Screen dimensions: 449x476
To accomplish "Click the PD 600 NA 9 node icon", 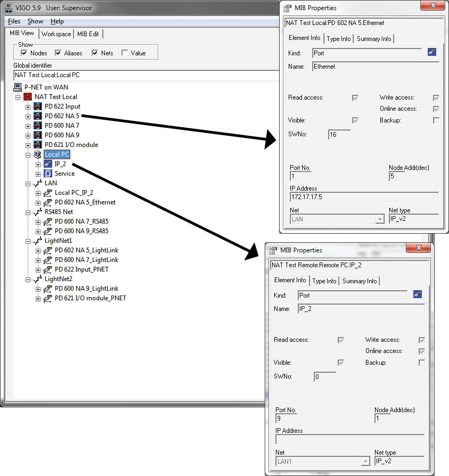I will [38, 135].
